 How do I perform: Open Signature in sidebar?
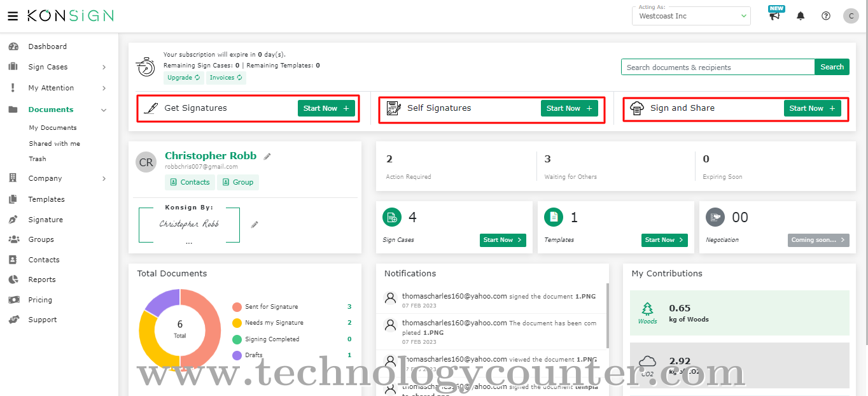[46, 220]
